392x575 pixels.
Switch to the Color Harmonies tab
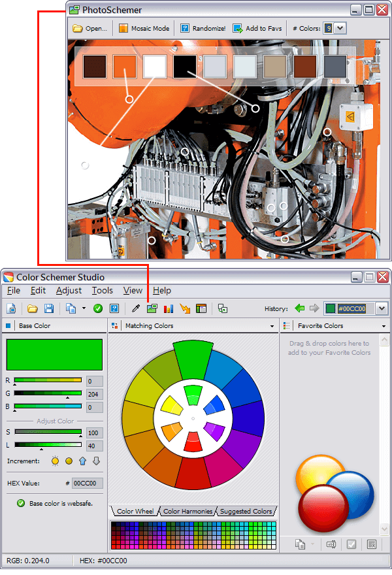click(188, 511)
